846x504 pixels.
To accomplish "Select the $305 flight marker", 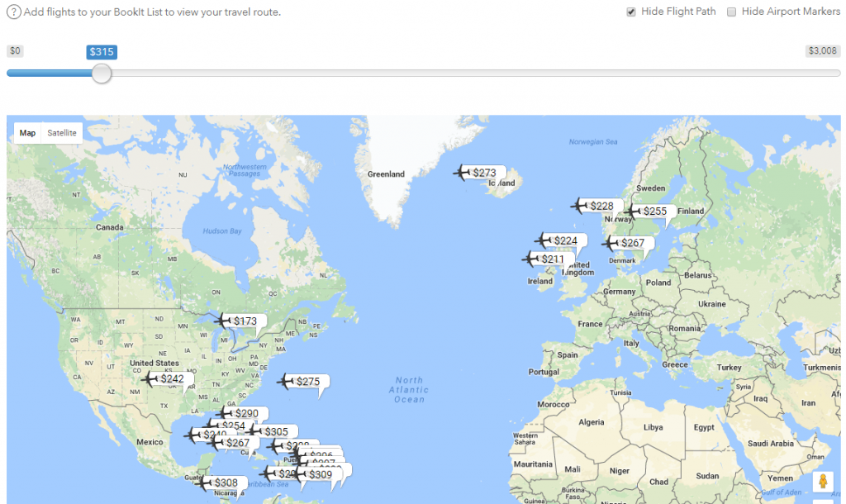I will [x=271, y=431].
